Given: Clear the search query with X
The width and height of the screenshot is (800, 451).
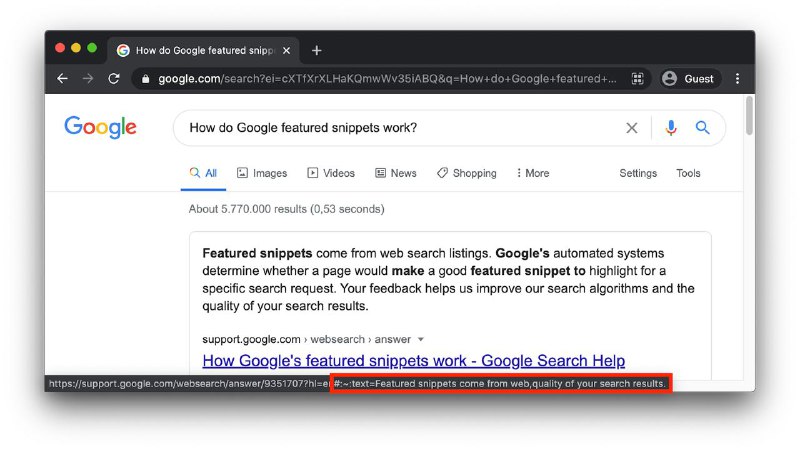Looking at the screenshot, I should (x=632, y=128).
